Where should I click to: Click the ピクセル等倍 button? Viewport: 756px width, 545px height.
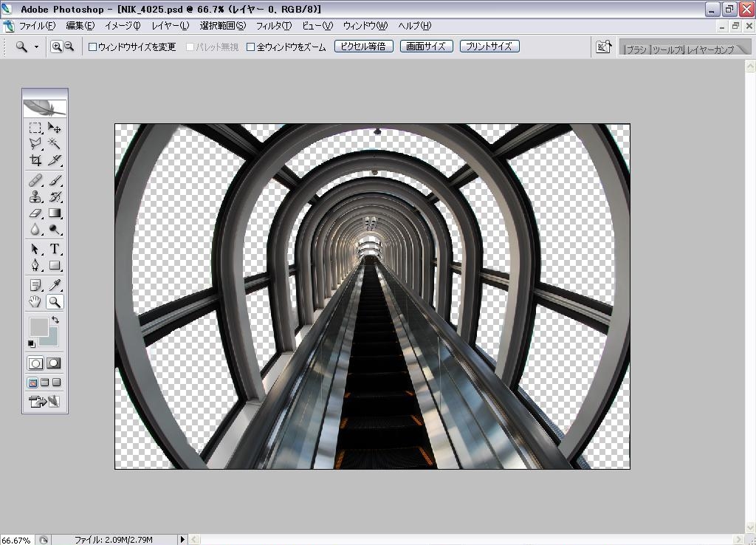click(363, 47)
